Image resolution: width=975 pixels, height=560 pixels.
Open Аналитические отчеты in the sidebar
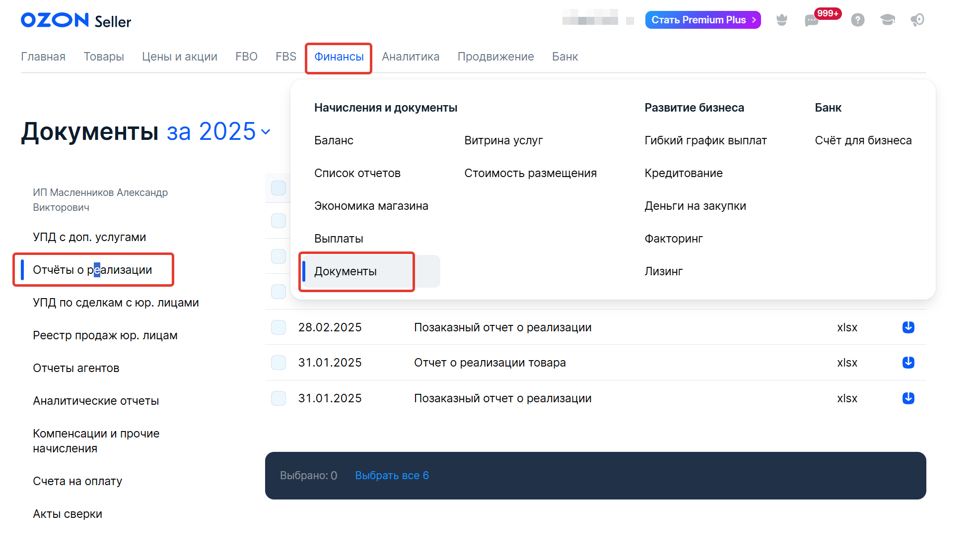point(96,401)
